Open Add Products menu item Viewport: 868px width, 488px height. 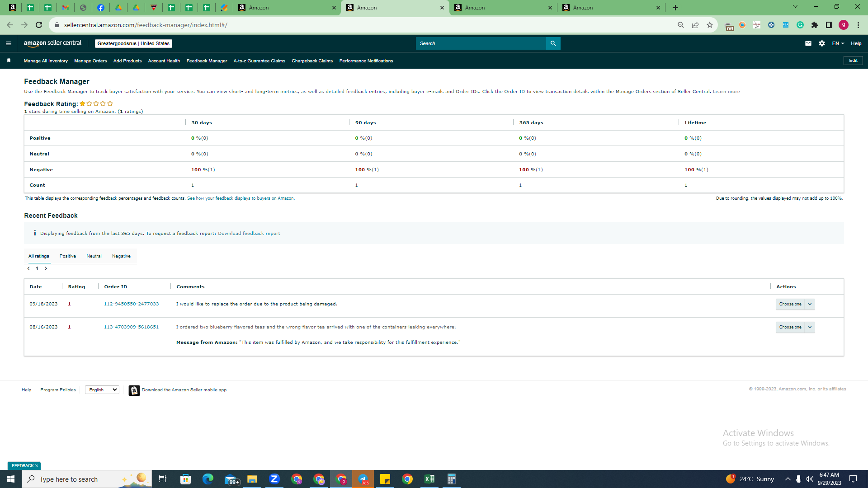pyautogui.click(x=127, y=61)
